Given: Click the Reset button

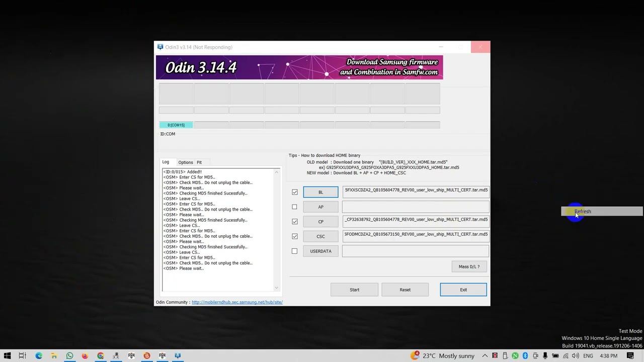Looking at the screenshot, I should [x=405, y=290].
